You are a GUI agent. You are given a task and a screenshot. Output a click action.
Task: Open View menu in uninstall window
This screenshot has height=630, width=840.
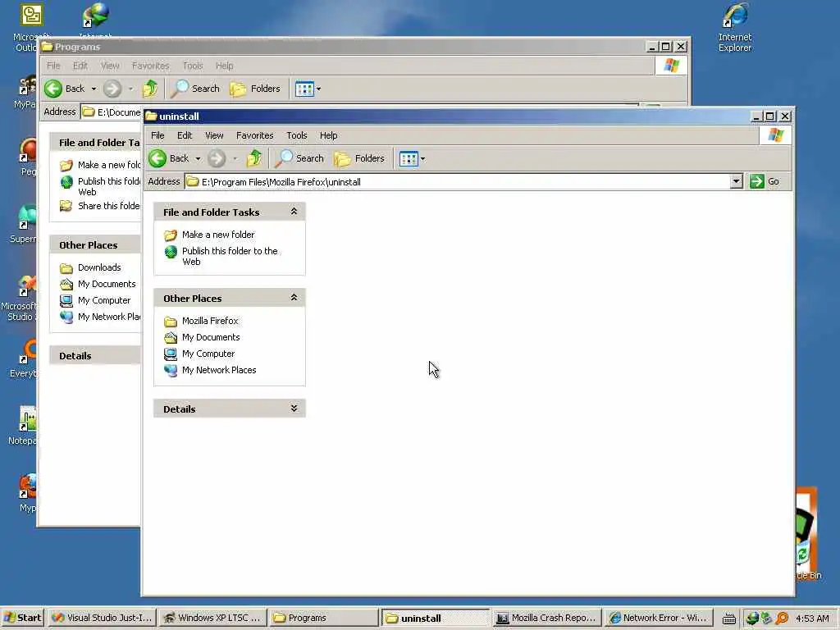(214, 135)
